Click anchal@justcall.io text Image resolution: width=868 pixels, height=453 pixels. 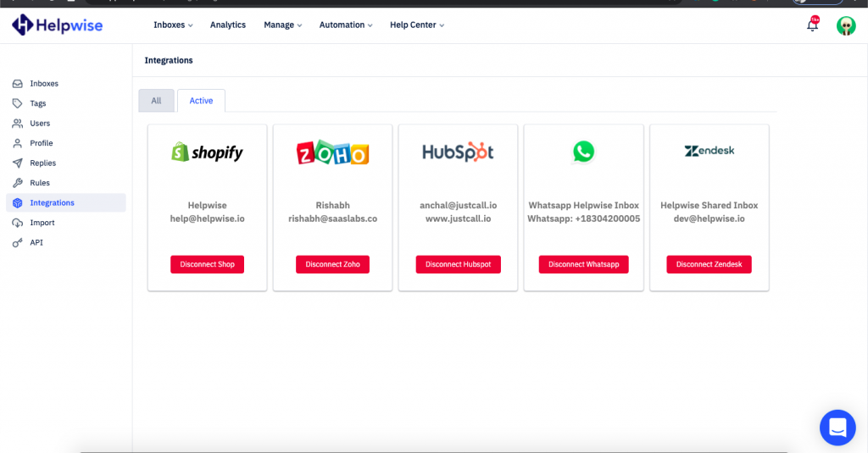click(x=459, y=205)
